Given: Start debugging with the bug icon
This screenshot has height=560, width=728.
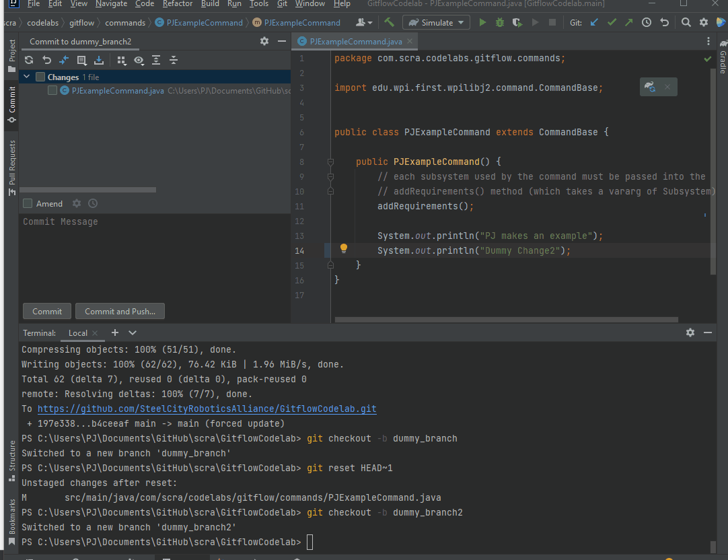Looking at the screenshot, I should 499,22.
